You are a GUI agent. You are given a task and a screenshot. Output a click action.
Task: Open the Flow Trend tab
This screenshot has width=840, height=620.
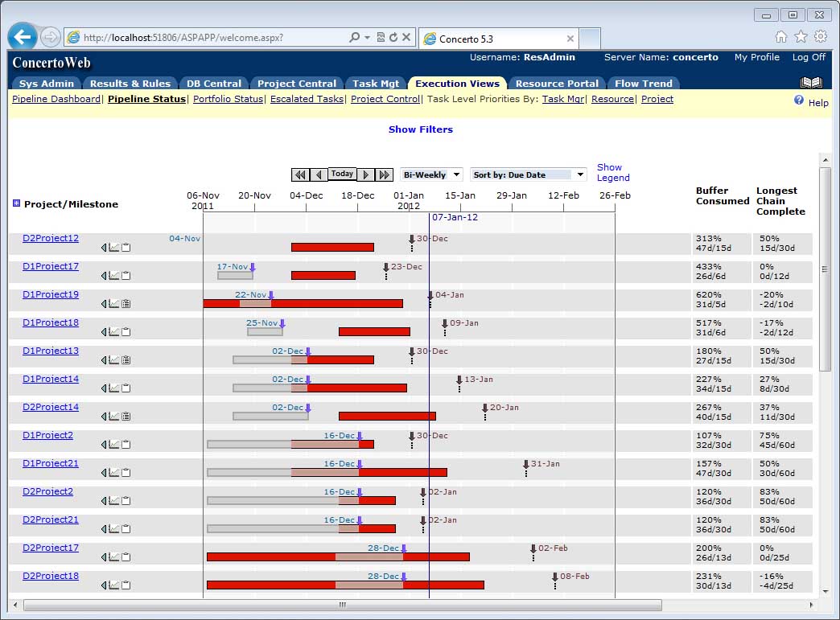[643, 84]
